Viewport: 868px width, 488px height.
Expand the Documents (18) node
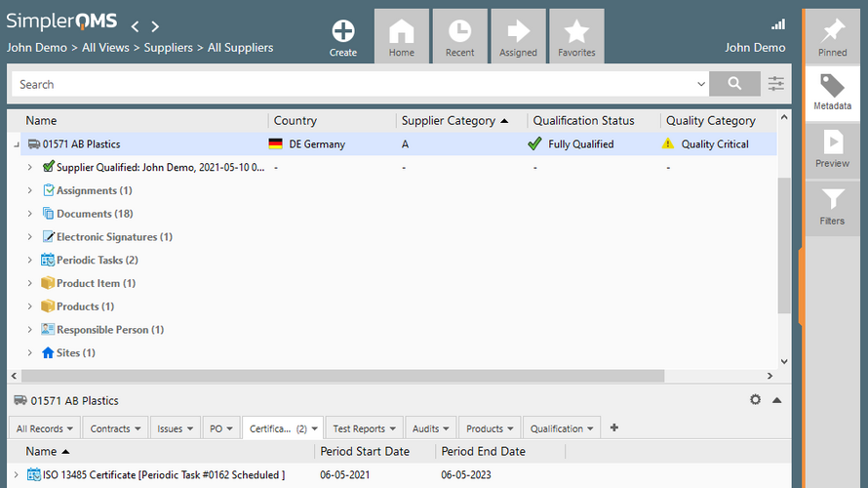coord(30,214)
